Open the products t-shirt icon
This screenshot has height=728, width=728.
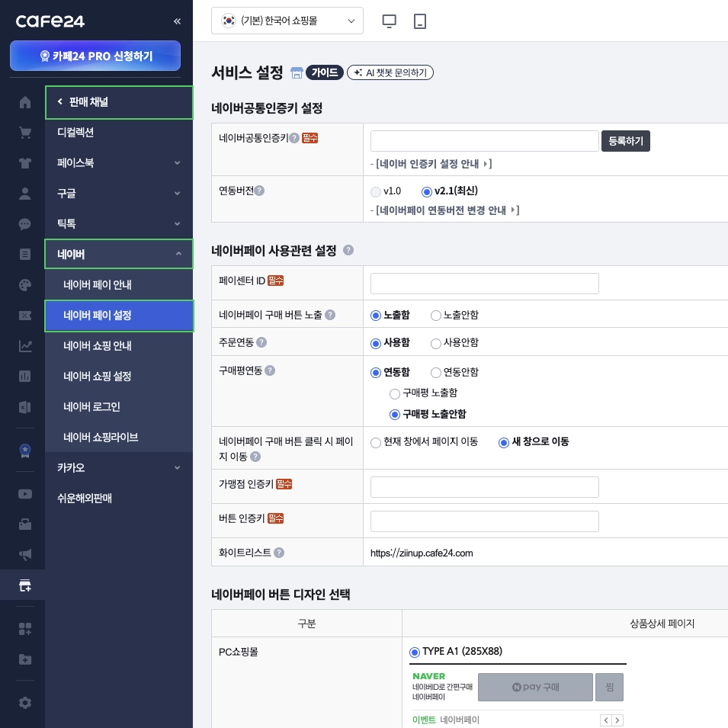tap(24, 163)
